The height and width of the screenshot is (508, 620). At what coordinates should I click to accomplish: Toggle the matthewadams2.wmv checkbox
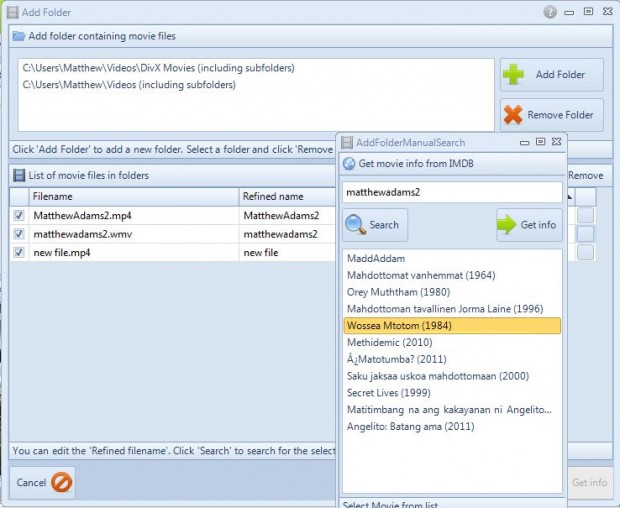19,234
